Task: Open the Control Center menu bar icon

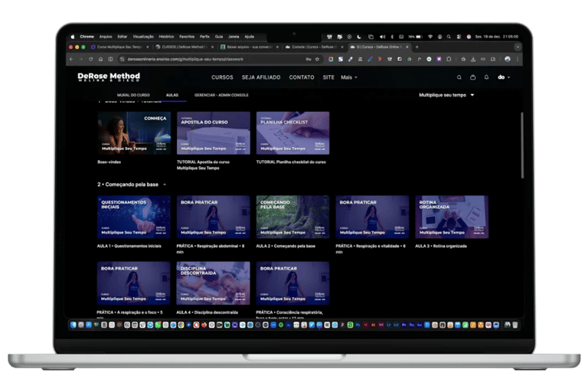Action: (x=459, y=37)
